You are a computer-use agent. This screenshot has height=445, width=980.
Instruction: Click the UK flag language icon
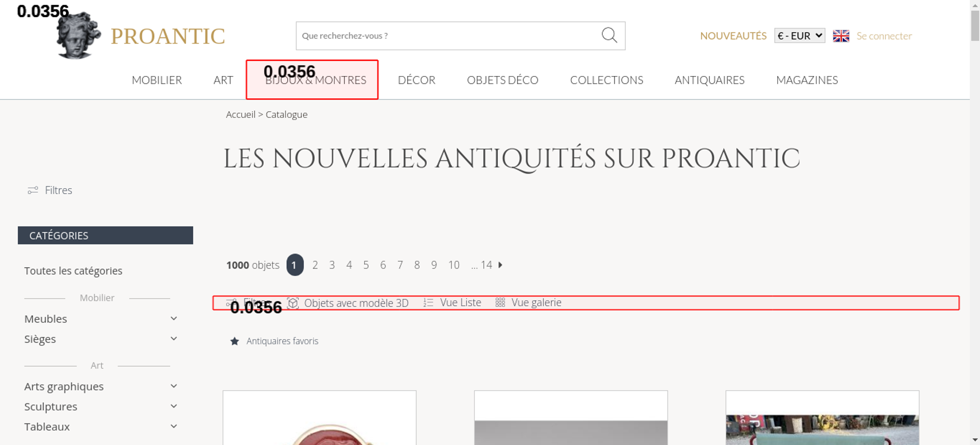click(x=841, y=36)
